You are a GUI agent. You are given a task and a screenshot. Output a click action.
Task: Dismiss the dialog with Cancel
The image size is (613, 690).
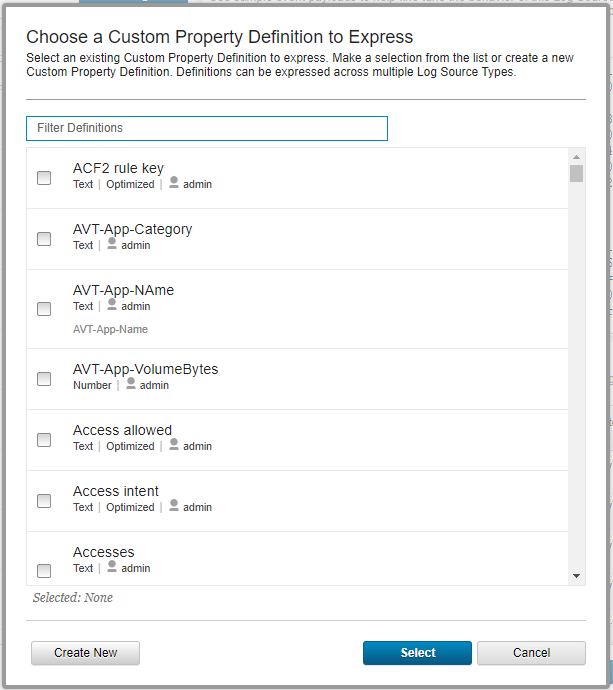pyautogui.click(x=531, y=653)
